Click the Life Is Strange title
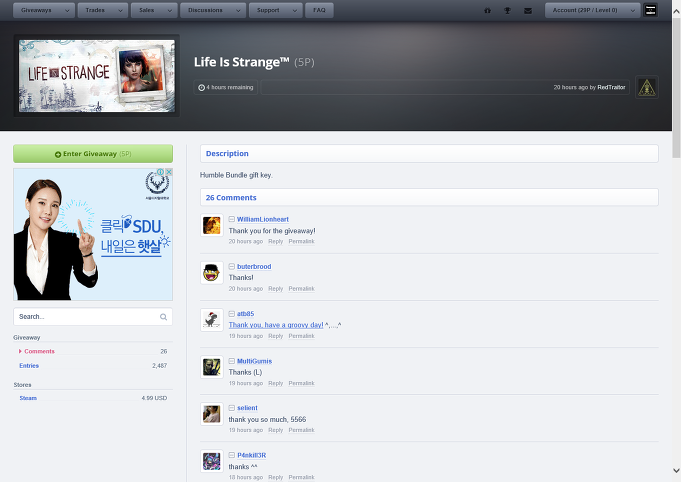Screen dimensions: 681x482 241,62
